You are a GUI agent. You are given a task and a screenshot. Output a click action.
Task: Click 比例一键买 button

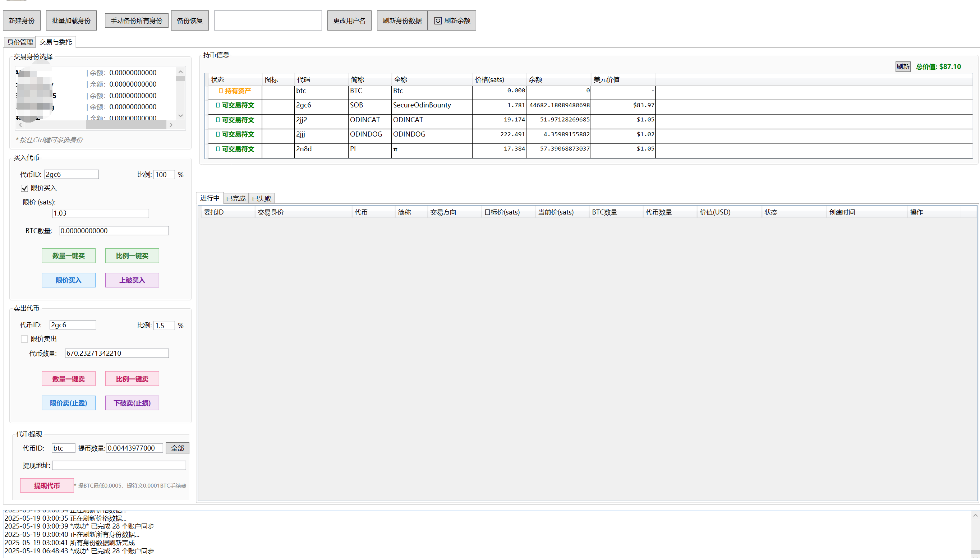coord(132,255)
